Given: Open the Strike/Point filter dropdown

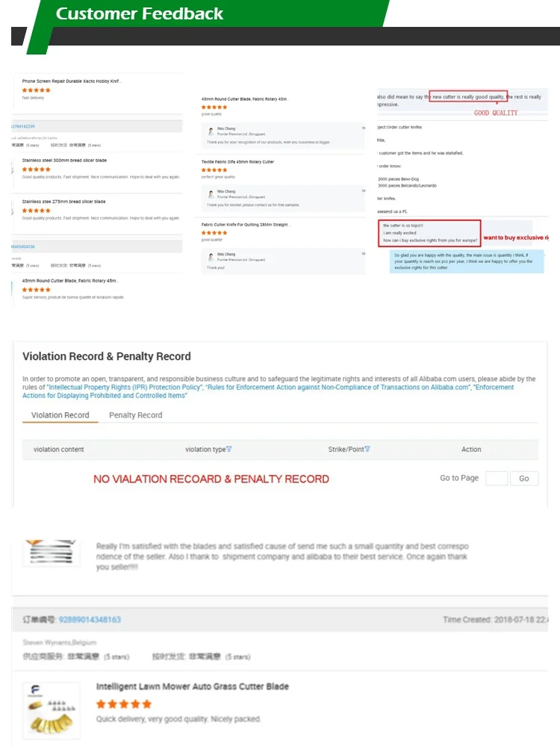Looking at the screenshot, I should click(367, 450).
